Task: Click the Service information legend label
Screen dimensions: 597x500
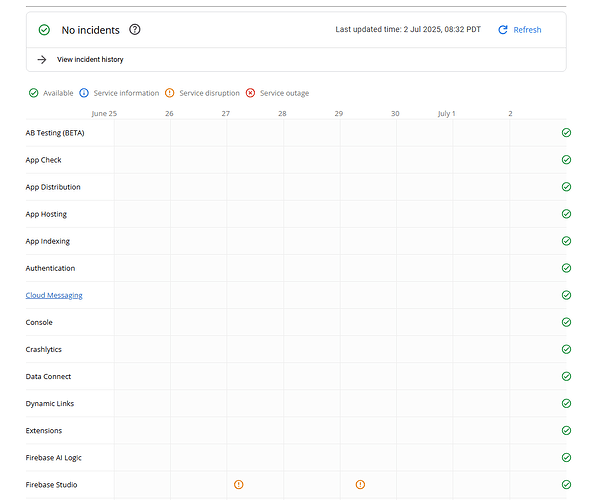Action: 126,93
